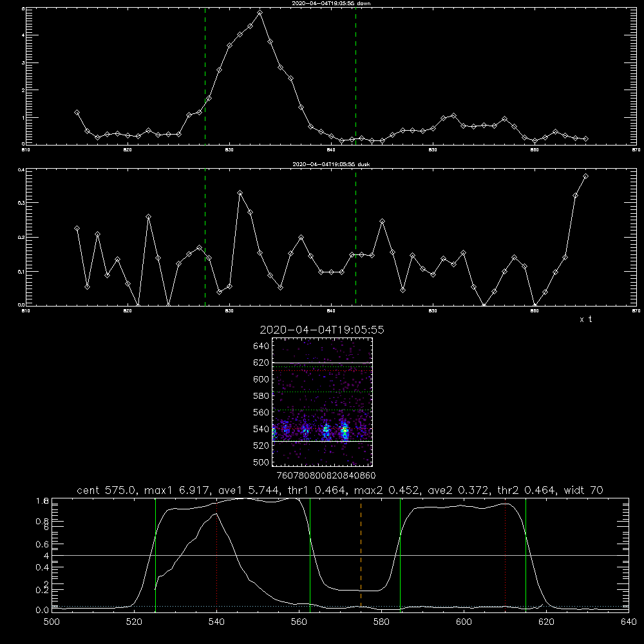Screen dimensions: 644x644
Task: Open the central spectrogram image
Action: (323, 402)
